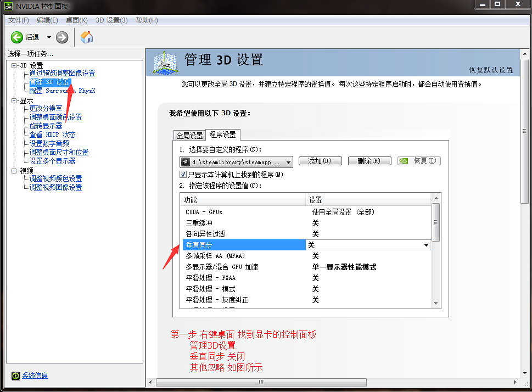532x392 pixels.
Task: Open the program selection dropdown
Action: (288, 162)
